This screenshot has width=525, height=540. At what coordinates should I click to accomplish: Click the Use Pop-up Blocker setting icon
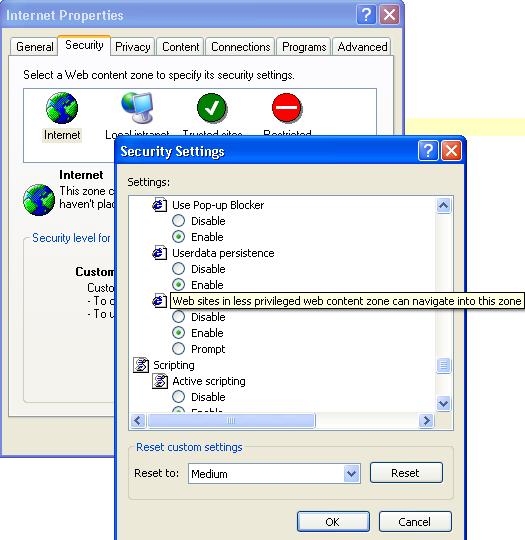pos(160,205)
